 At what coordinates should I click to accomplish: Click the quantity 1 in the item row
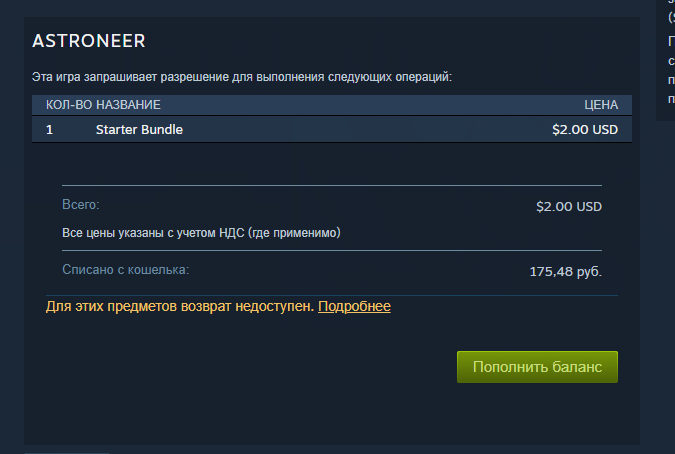click(50, 130)
